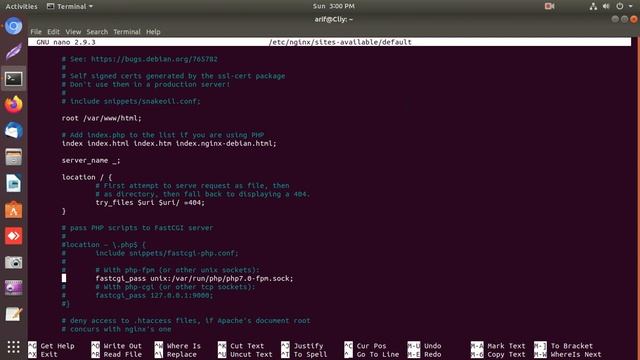Image resolution: width=640 pixels, height=360 pixels.
Task: Select the Terminal icon in the dock
Action: pos(13,78)
